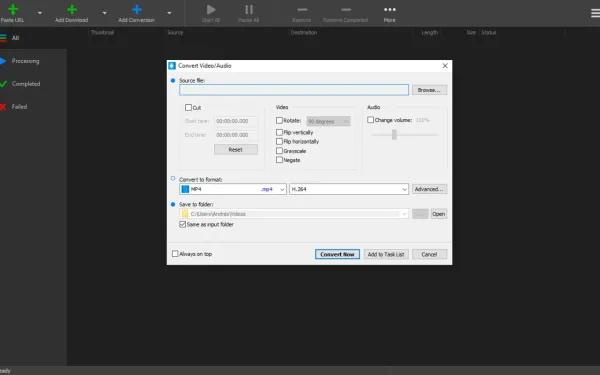Click the Advanced... button

point(429,189)
